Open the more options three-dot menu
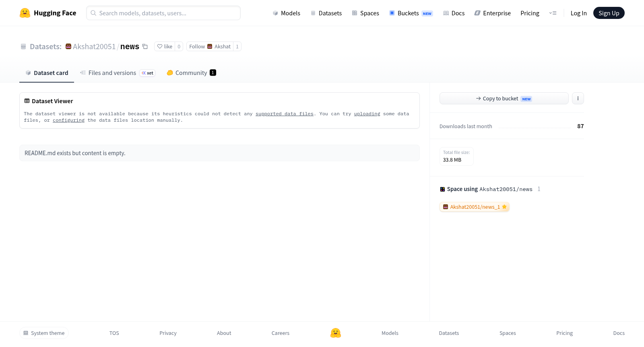The width and height of the screenshot is (644, 347). point(578,98)
